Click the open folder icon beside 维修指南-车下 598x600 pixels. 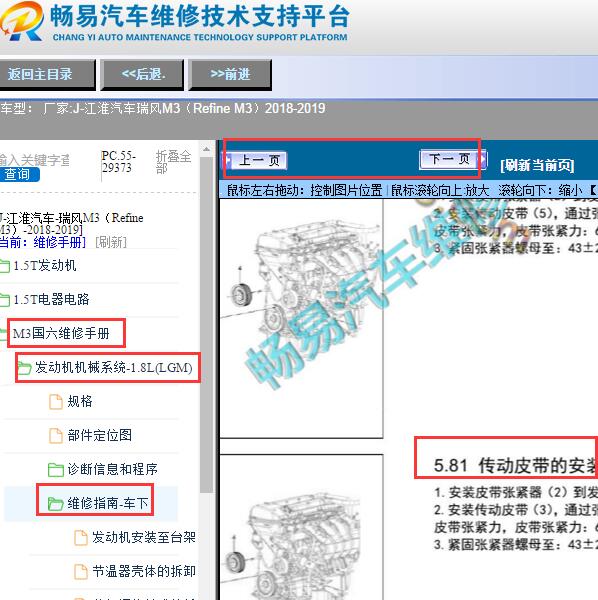pos(56,504)
